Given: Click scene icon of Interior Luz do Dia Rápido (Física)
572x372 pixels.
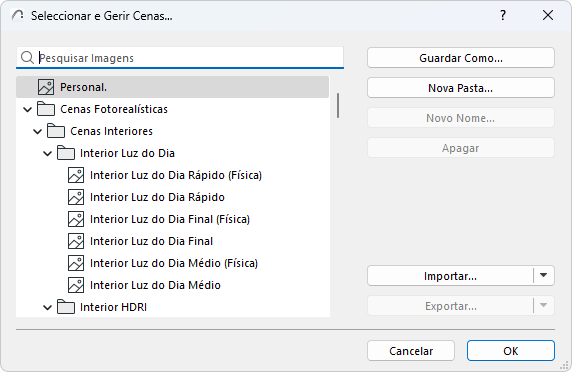Looking at the screenshot, I should click(x=76, y=175).
